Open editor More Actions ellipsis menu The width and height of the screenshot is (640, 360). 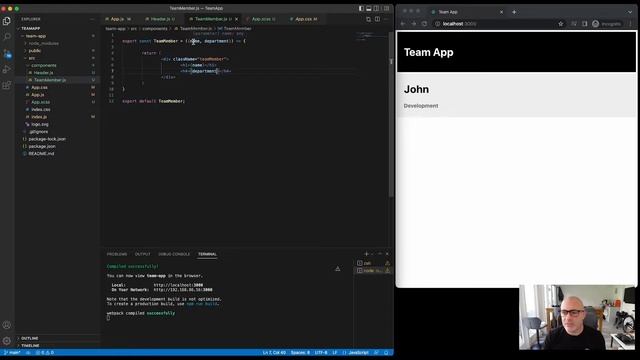(386, 19)
